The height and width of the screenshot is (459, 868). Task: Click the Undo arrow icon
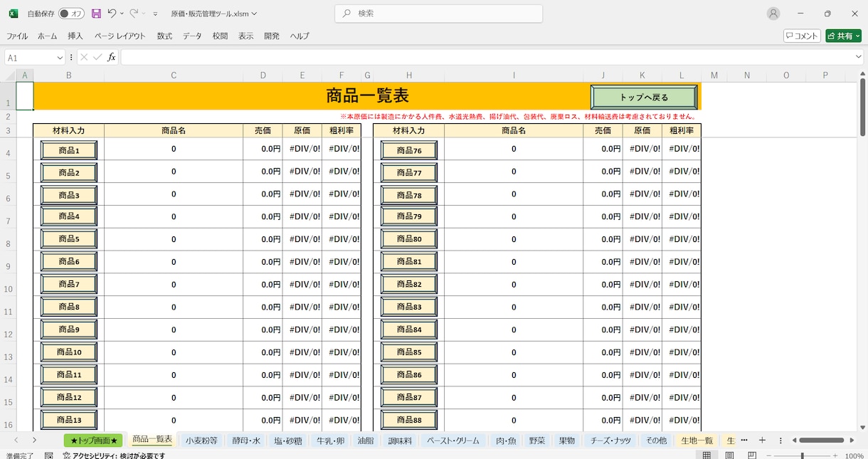[x=112, y=14]
